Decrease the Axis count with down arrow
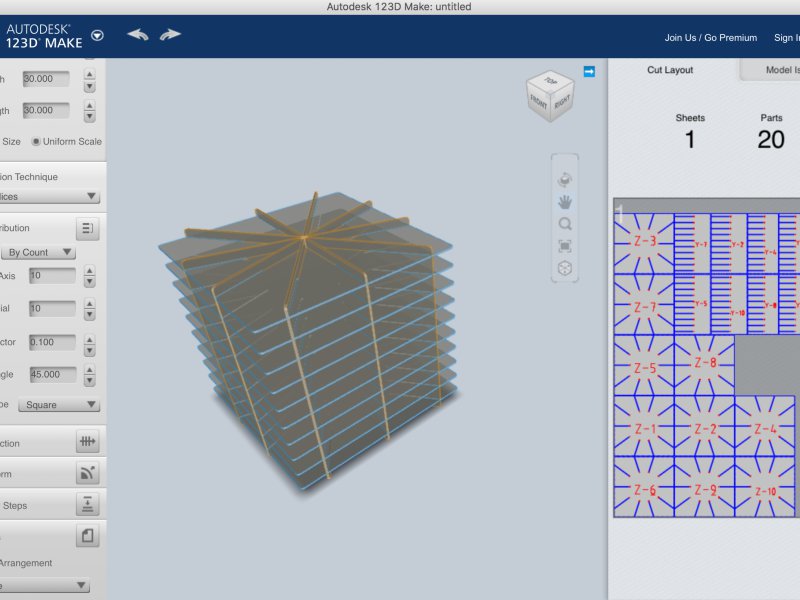 [x=89, y=282]
